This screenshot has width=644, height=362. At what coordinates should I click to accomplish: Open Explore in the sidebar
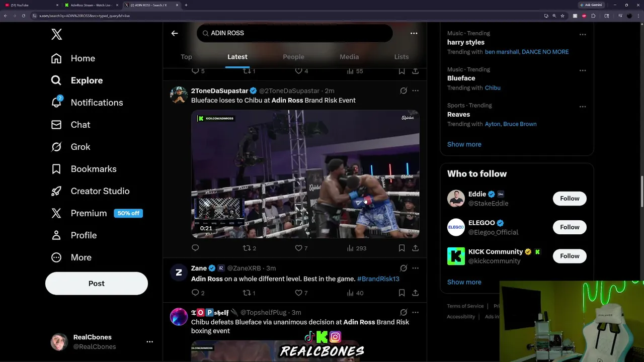click(x=76, y=80)
